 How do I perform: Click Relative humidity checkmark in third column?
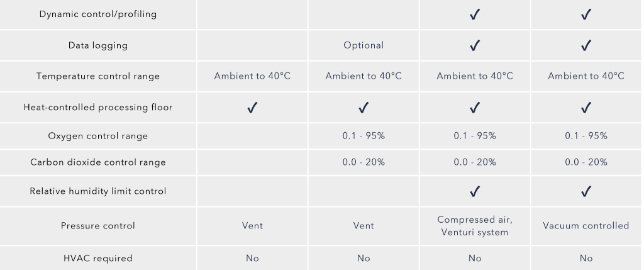tap(475, 191)
